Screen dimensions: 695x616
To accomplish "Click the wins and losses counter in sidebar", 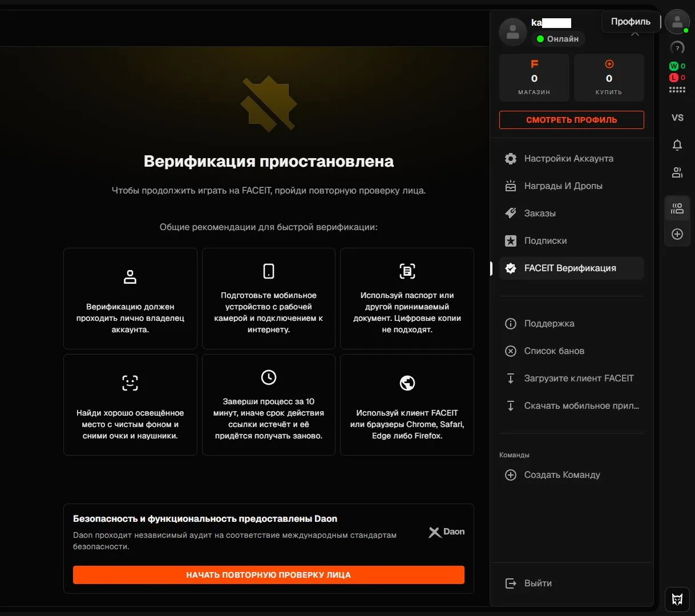I will pos(677,72).
